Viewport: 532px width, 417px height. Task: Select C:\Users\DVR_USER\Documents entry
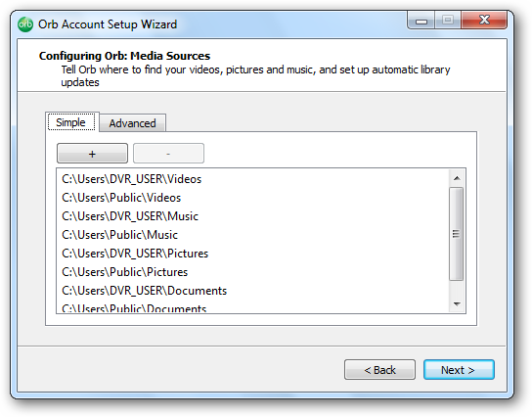[x=252, y=291]
